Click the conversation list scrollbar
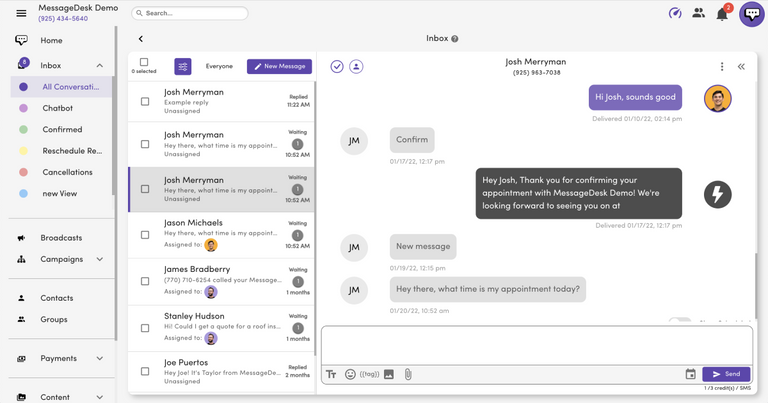 pyautogui.click(x=314, y=218)
